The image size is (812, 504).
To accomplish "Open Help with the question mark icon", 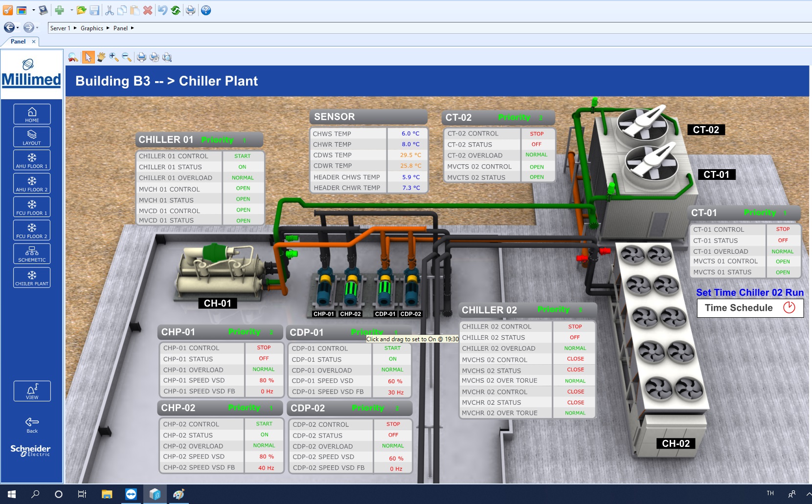I will [206, 10].
